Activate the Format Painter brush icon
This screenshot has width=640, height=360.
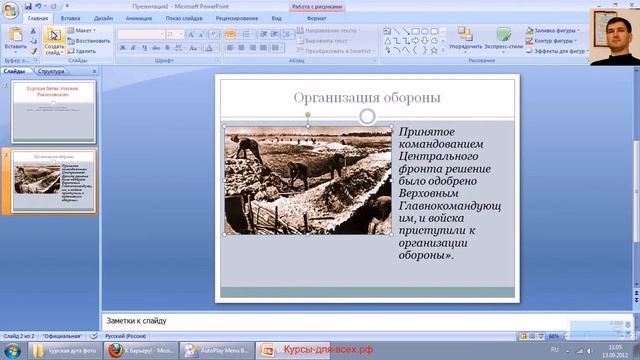tap(33, 51)
